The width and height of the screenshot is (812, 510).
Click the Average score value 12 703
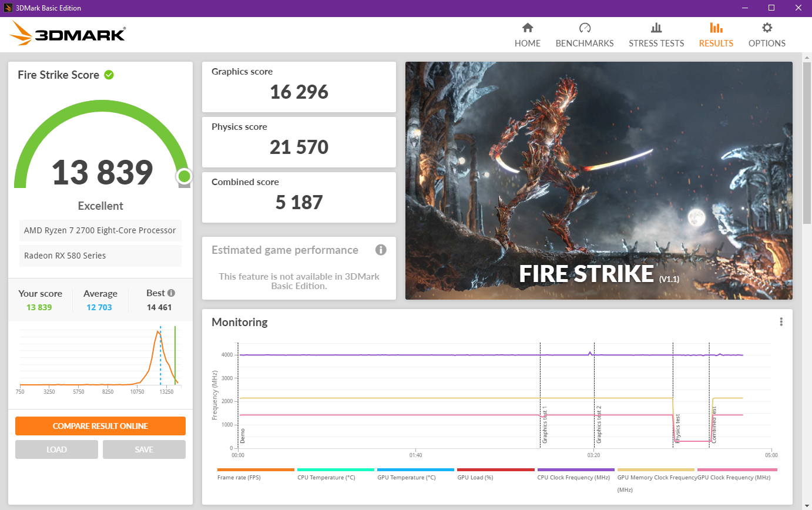[99, 307]
